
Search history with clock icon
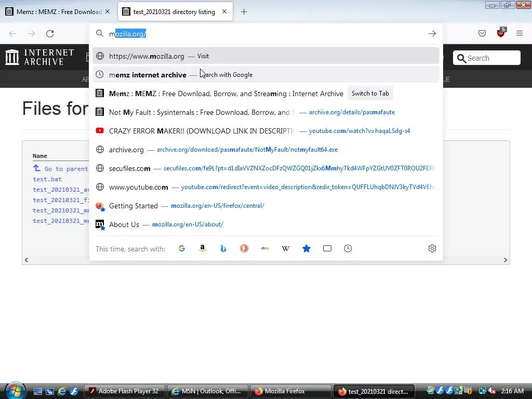(x=348, y=248)
